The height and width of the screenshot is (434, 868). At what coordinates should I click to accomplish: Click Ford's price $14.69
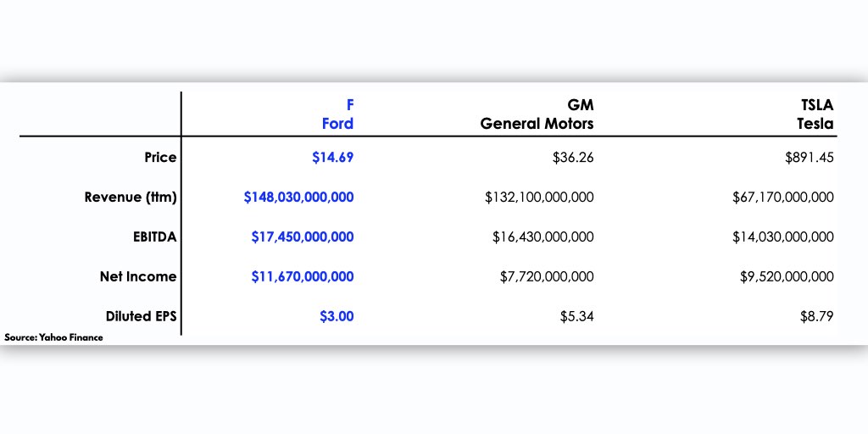[x=332, y=158]
